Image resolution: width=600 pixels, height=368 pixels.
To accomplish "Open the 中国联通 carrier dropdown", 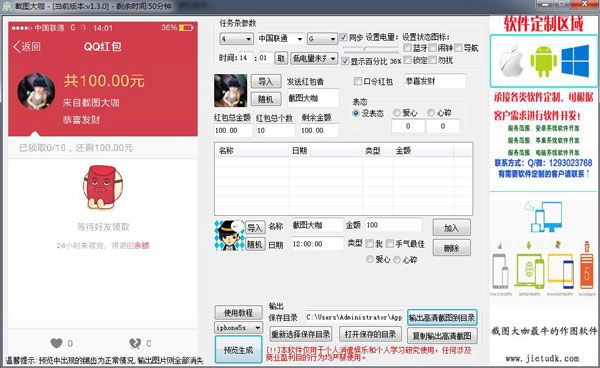I will tap(281, 39).
